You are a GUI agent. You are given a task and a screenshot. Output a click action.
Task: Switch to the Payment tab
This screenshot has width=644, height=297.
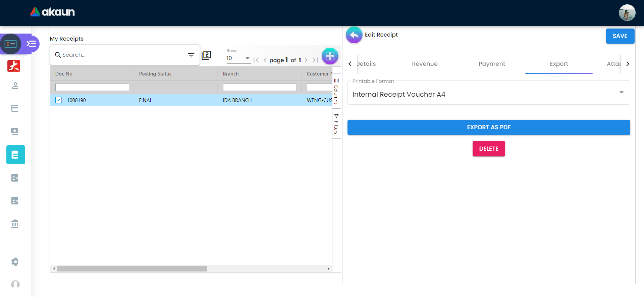pos(491,64)
